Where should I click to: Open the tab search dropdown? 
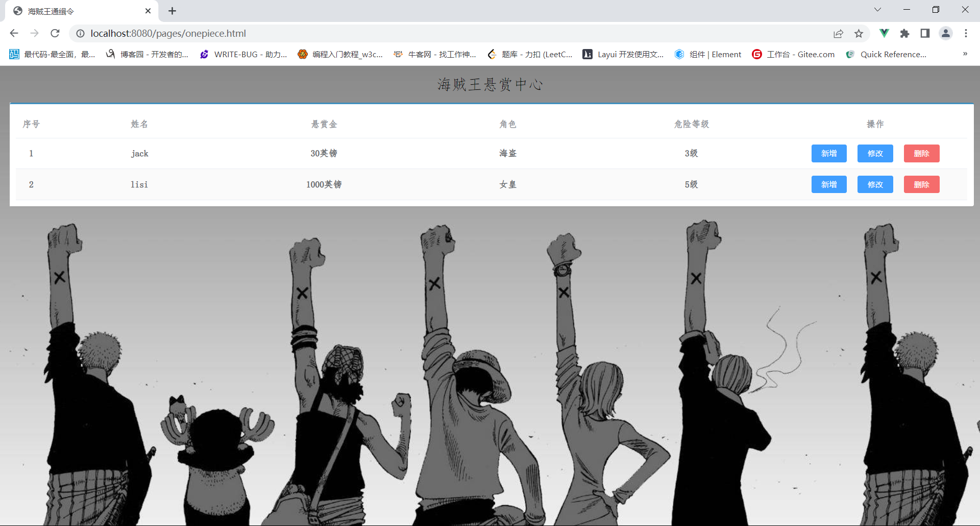coord(877,10)
